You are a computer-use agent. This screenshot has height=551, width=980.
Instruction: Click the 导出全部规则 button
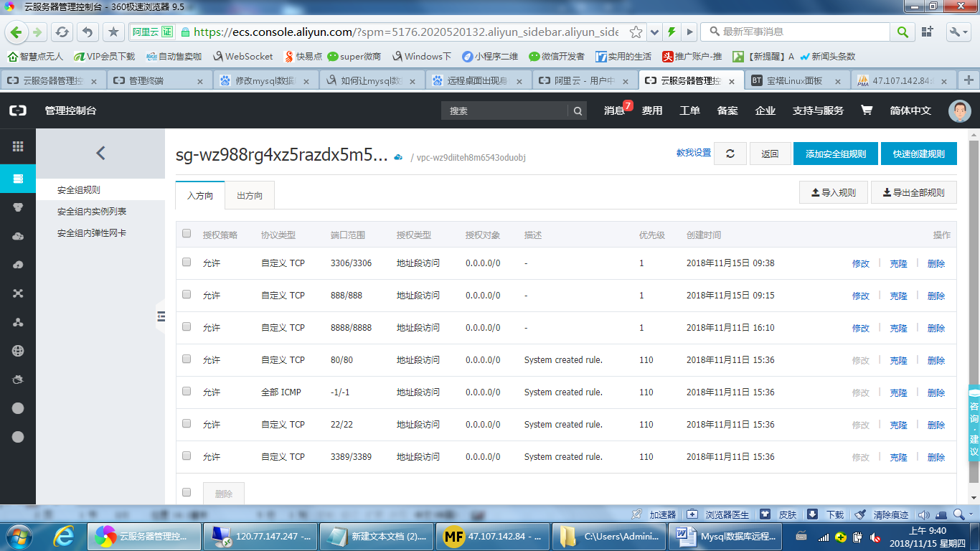914,192
